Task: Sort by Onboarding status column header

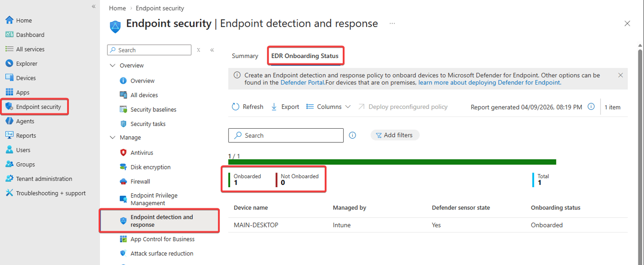Action: click(x=555, y=207)
